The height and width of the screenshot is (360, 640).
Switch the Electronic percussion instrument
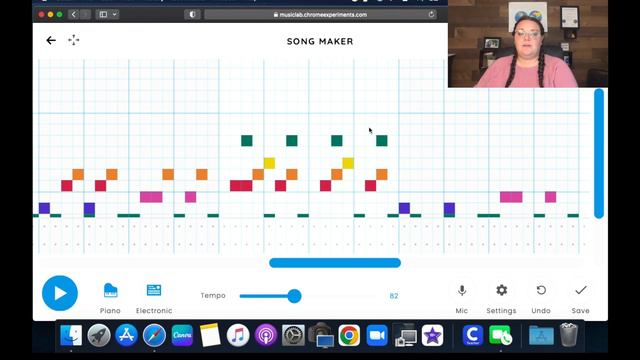coord(154,290)
